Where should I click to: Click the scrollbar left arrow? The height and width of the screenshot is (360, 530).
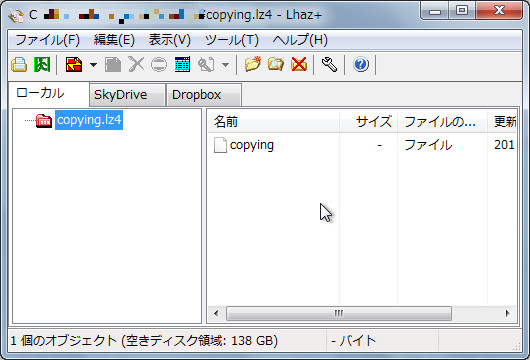216,313
